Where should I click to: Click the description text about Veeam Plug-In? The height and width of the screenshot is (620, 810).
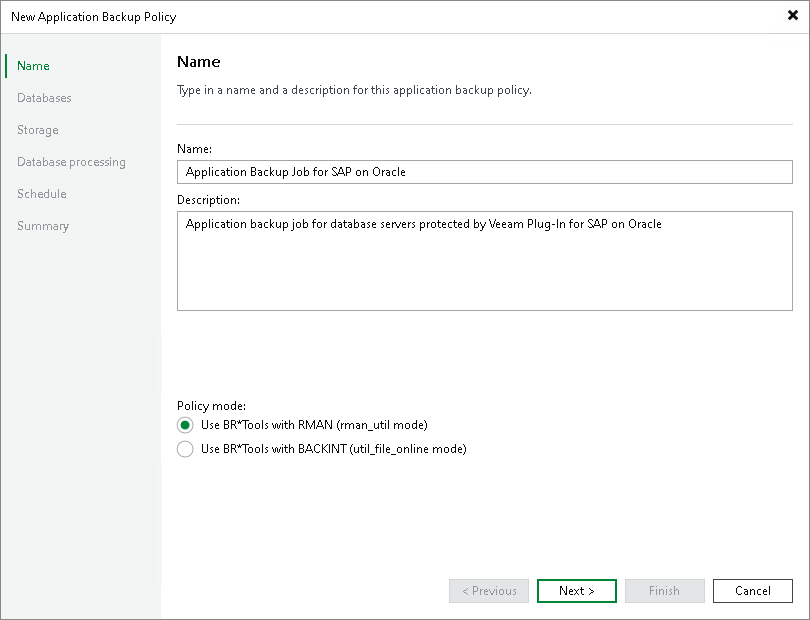(x=420, y=223)
